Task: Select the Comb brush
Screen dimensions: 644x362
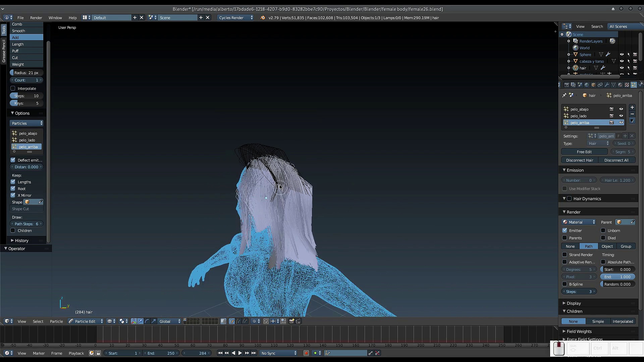Action: [x=26, y=24]
